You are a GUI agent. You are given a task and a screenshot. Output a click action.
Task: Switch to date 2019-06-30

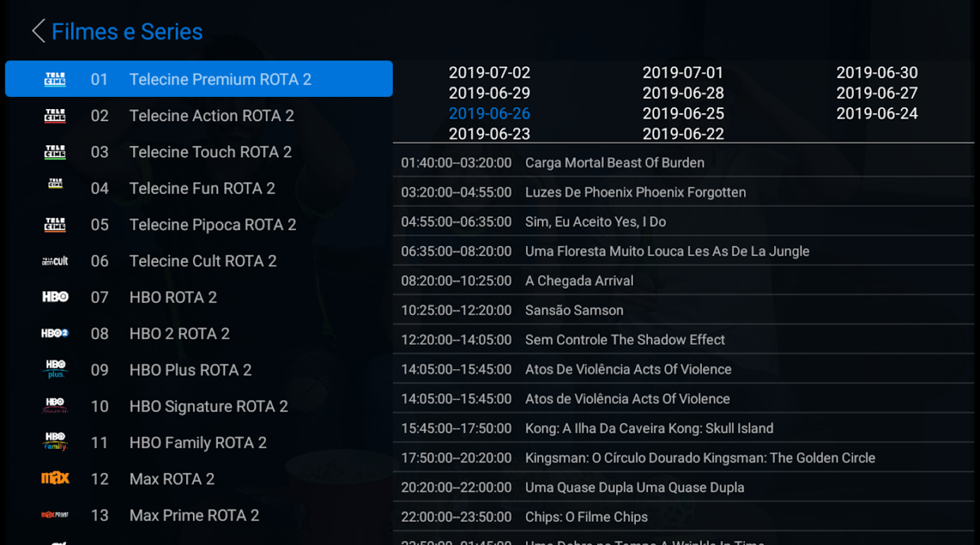[877, 72]
